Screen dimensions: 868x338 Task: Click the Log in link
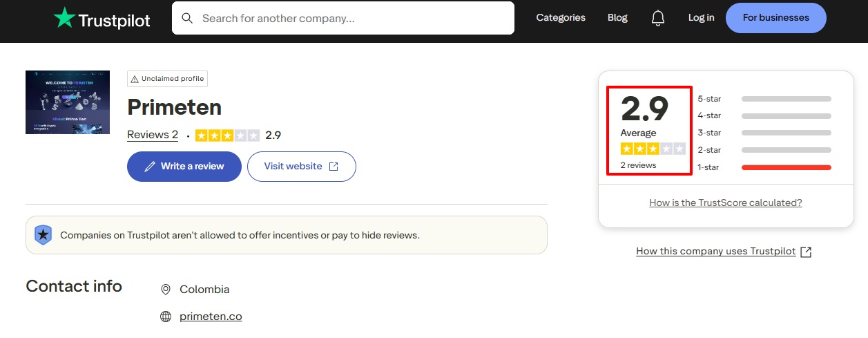[701, 18]
